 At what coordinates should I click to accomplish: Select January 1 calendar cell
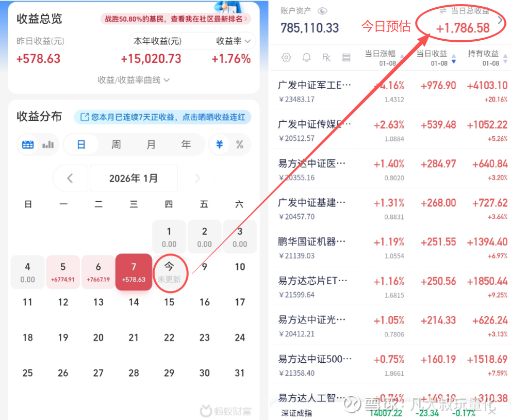(x=169, y=237)
